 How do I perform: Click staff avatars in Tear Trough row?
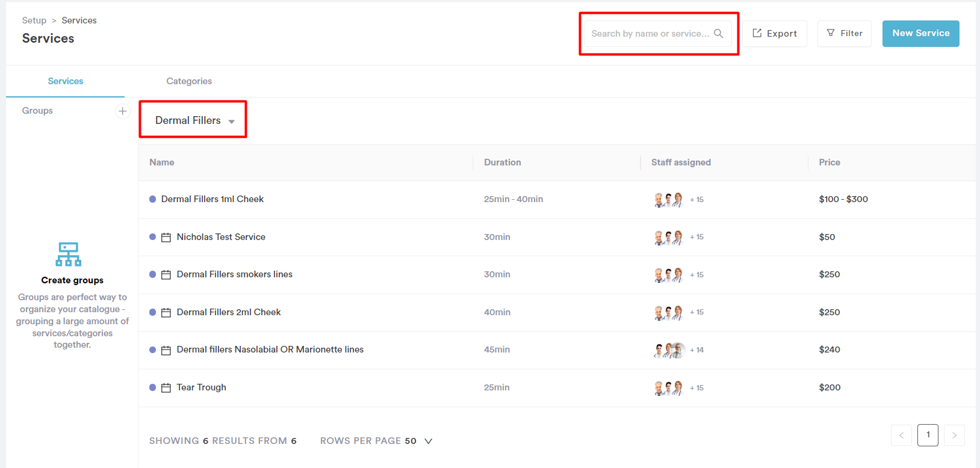[669, 388]
